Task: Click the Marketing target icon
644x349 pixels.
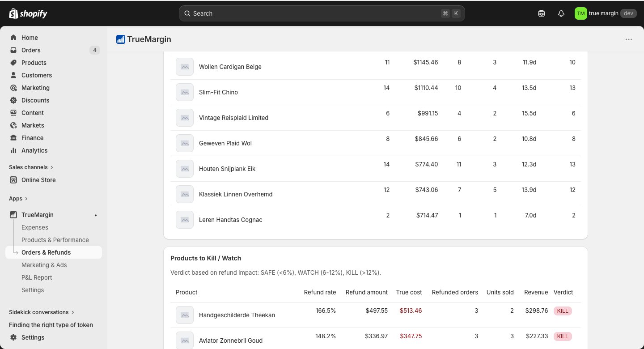Action: point(13,88)
